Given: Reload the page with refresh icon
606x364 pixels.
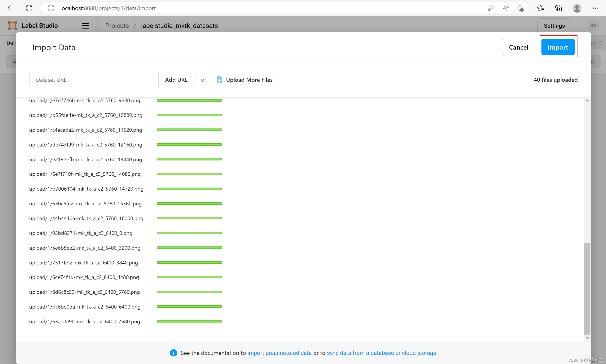Looking at the screenshot, I should (29, 8).
